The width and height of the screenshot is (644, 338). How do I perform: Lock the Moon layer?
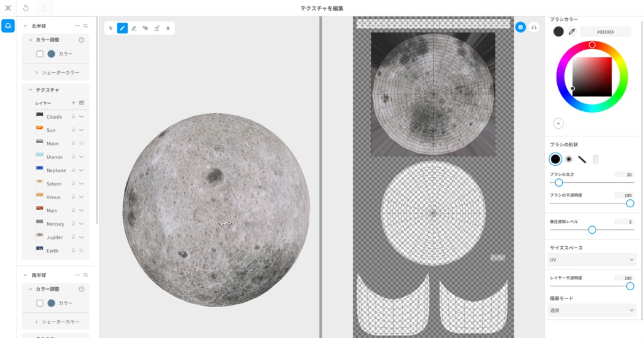[73, 143]
